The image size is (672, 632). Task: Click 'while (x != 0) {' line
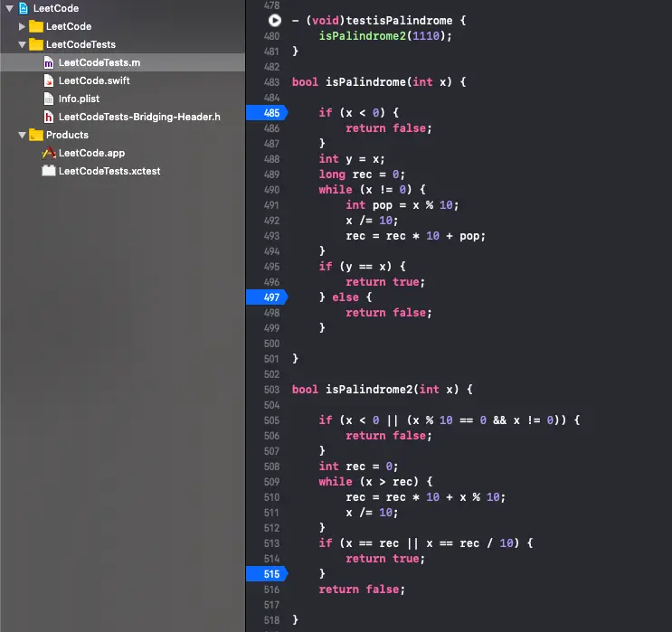coord(372,189)
